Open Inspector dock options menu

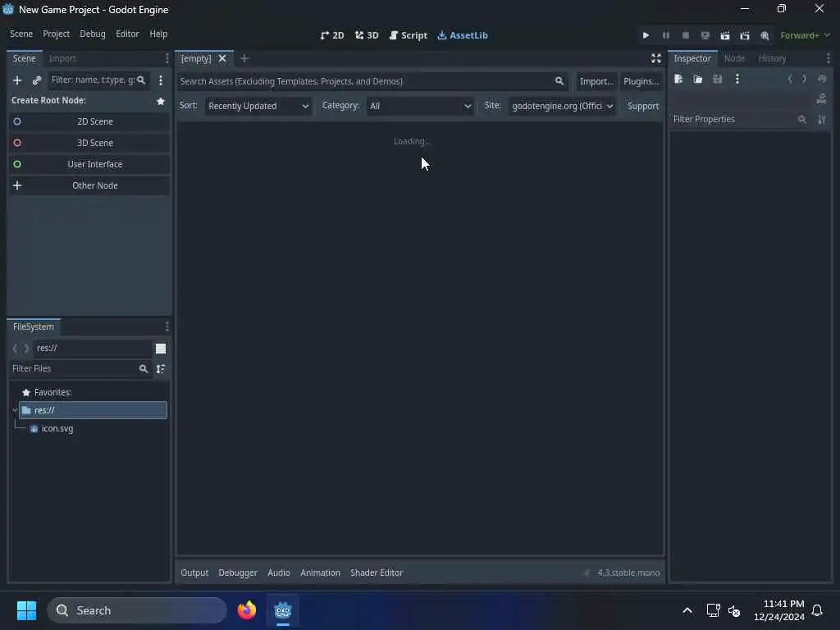829,58
